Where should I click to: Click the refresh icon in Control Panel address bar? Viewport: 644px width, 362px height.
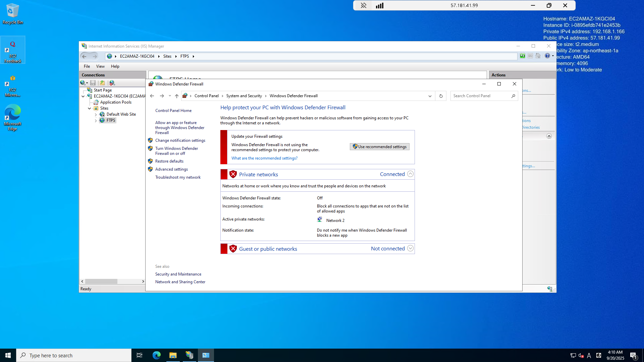coord(441,96)
